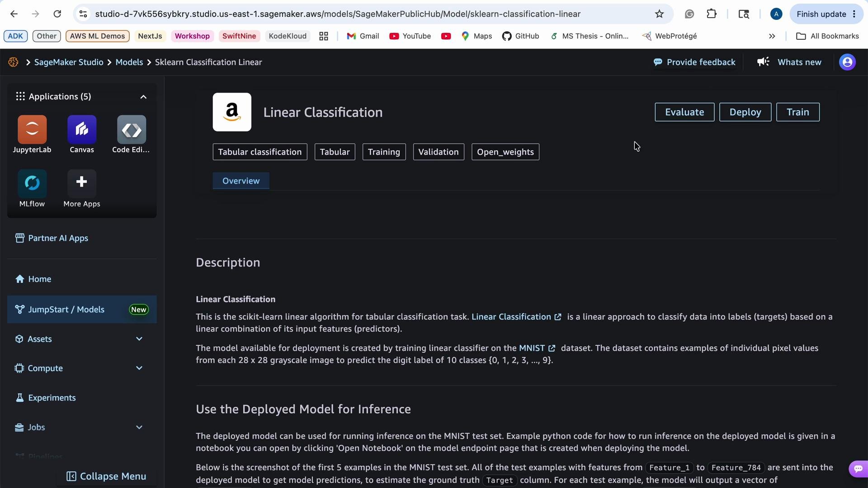Click the browser address bar URL
868x488 pixels.
pos(338,14)
